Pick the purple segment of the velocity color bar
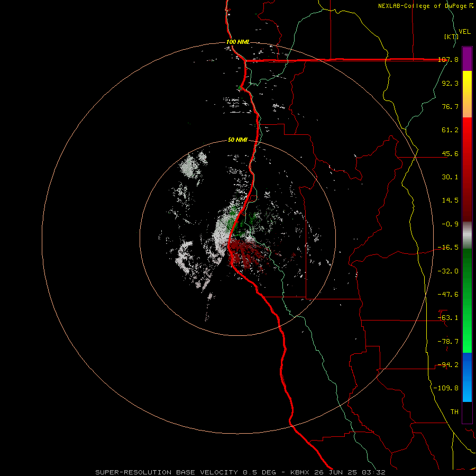 [x=467, y=59]
